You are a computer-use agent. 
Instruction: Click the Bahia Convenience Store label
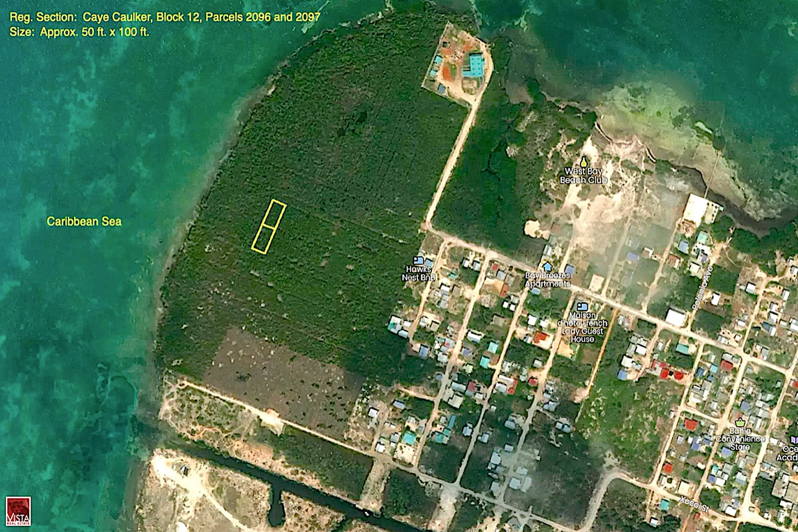(x=740, y=438)
